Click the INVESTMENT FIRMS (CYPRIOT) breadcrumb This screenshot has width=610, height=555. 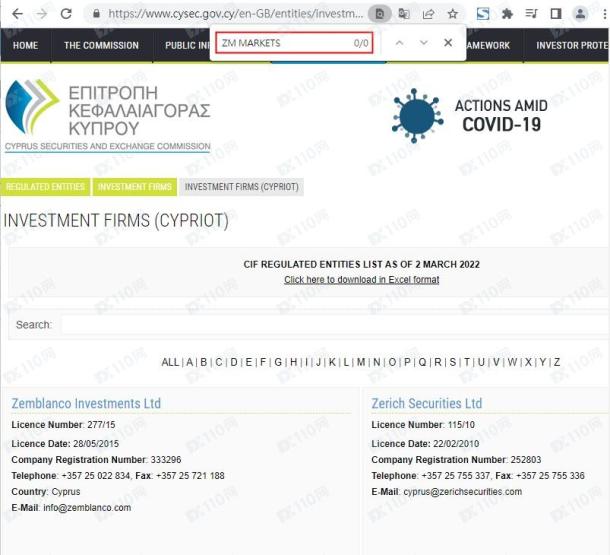coord(242,187)
